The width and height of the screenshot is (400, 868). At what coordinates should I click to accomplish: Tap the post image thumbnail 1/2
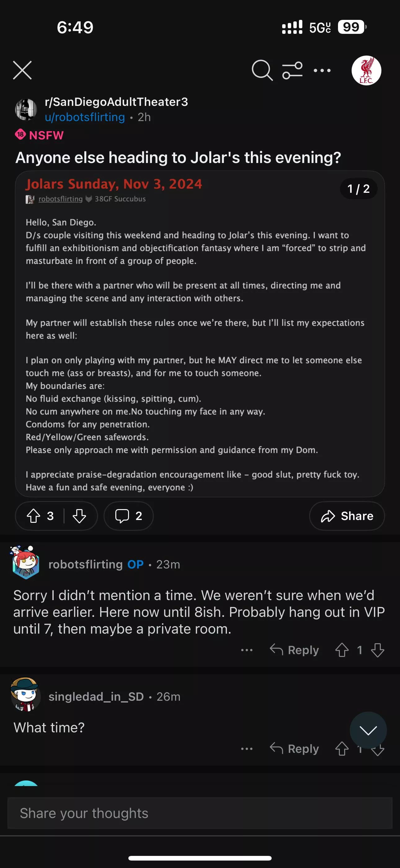pyautogui.click(x=200, y=334)
